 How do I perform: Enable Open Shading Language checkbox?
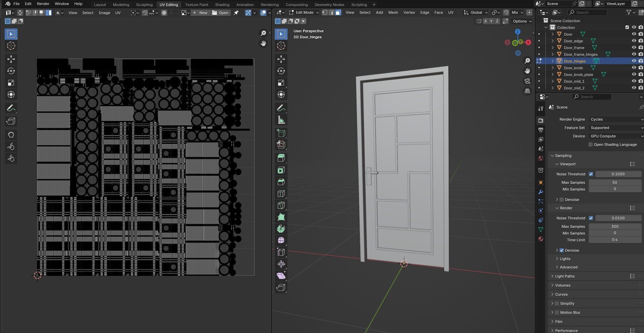(591, 144)
